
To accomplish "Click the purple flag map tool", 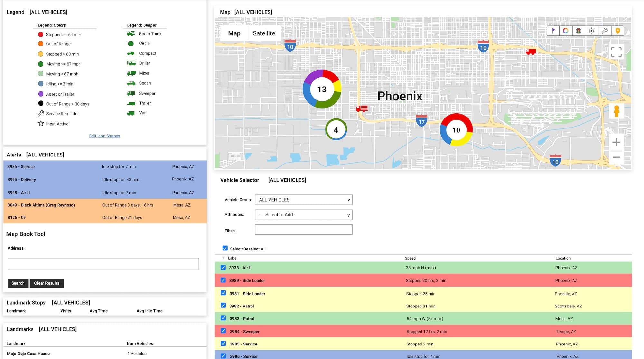I will click(x=553, y=31).
